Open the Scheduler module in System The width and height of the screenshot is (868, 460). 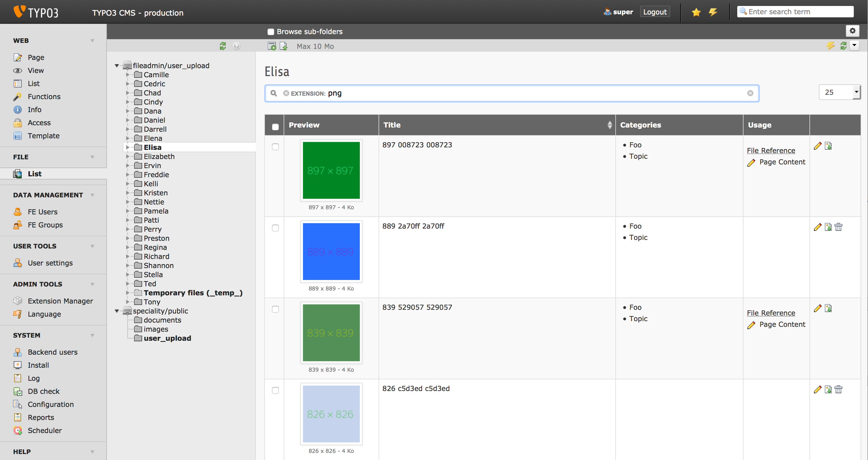point(44,430)
